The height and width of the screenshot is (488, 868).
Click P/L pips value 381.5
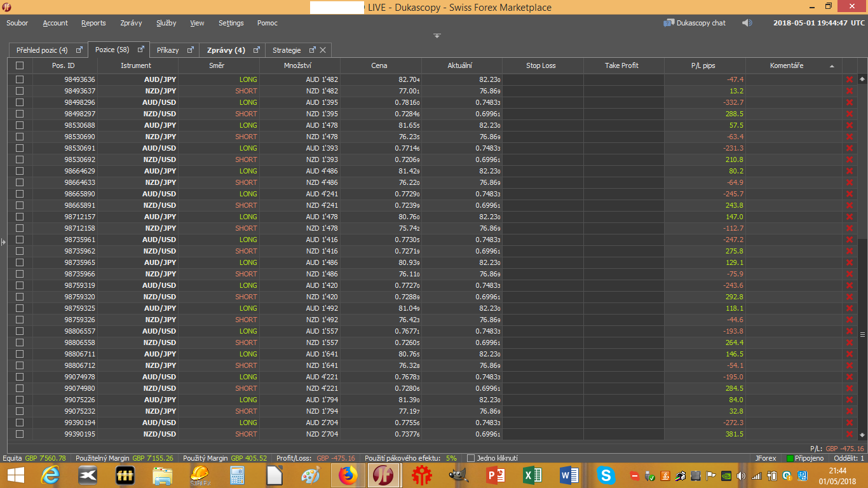click(x=735, y=434)
